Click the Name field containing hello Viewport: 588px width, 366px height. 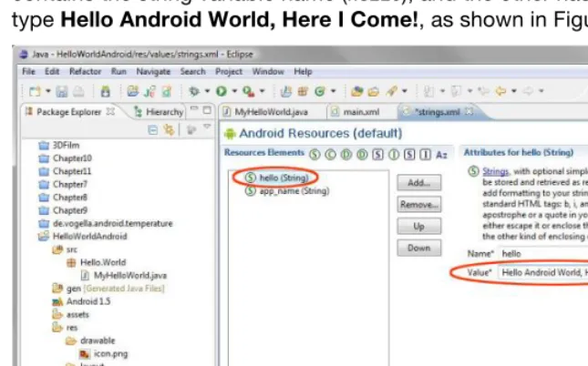543,254
